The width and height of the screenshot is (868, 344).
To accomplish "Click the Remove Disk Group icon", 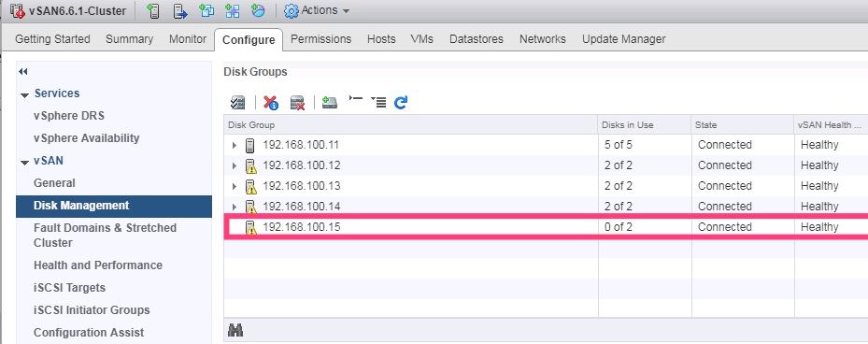I will tap(298, 103).
